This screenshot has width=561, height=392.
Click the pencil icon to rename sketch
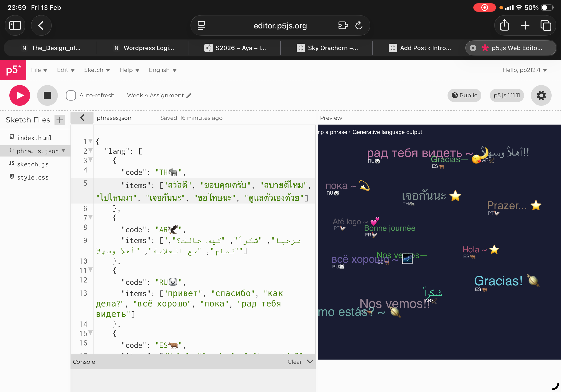click(x=189, y=96)
